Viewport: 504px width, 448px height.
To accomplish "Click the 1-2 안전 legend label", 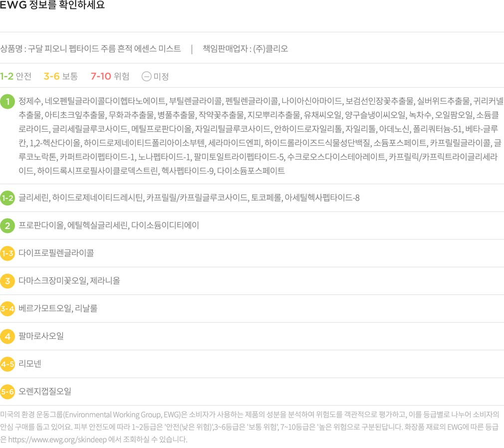I will [16, 76].
